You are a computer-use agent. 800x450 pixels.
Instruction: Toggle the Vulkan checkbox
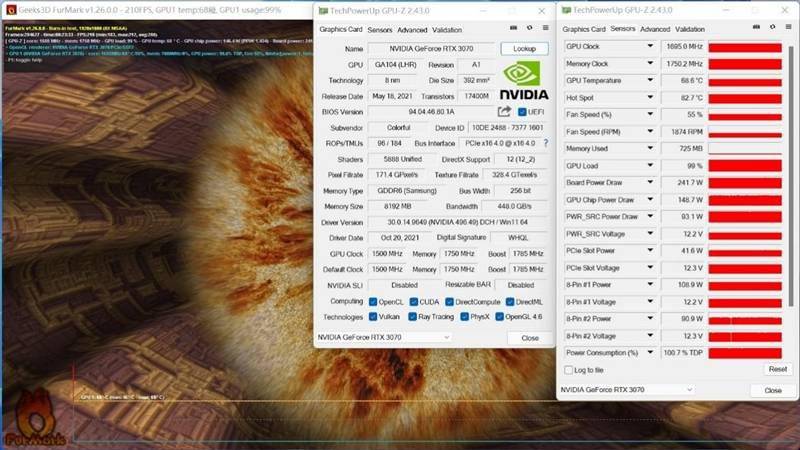click(x=373, y=317)
